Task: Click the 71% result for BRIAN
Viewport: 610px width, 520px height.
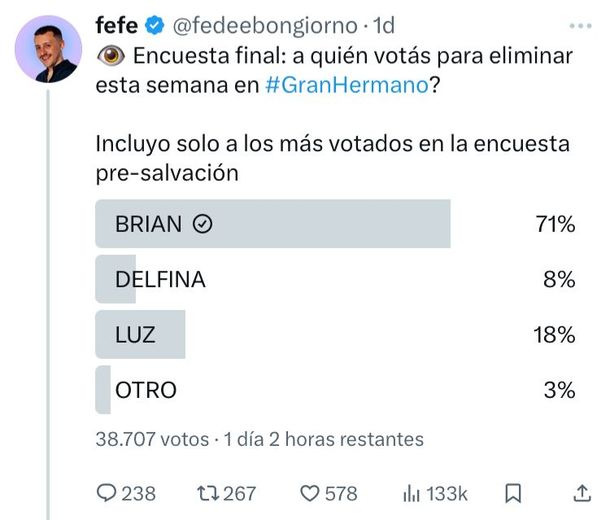Action: pos(555,224)
